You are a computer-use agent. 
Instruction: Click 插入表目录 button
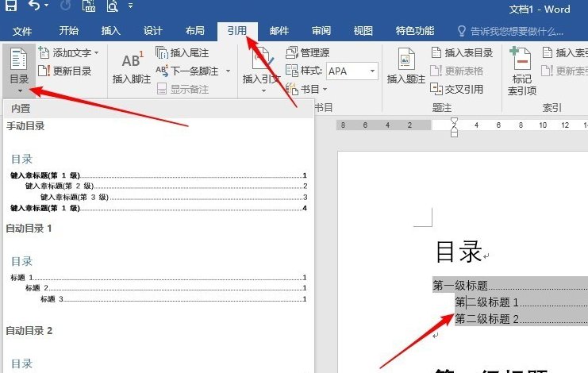(462, 53)
